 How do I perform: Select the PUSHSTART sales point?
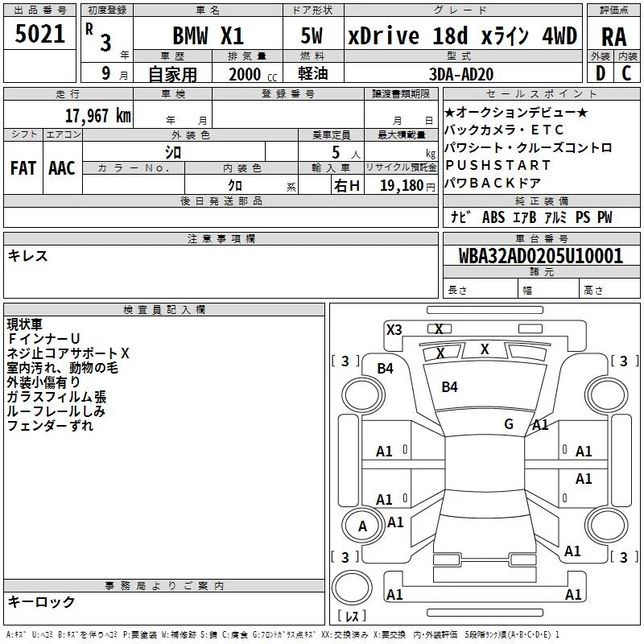click(x=497, y=165)
